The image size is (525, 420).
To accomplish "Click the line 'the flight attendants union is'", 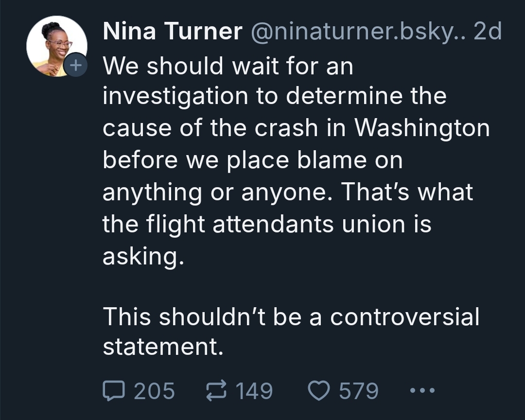I will (x=267, y=225).
